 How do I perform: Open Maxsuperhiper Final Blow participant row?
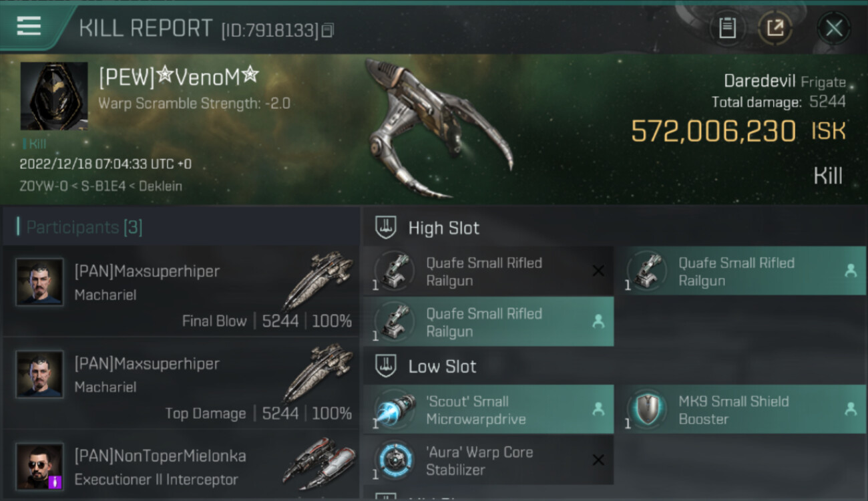tap(181, 292)
